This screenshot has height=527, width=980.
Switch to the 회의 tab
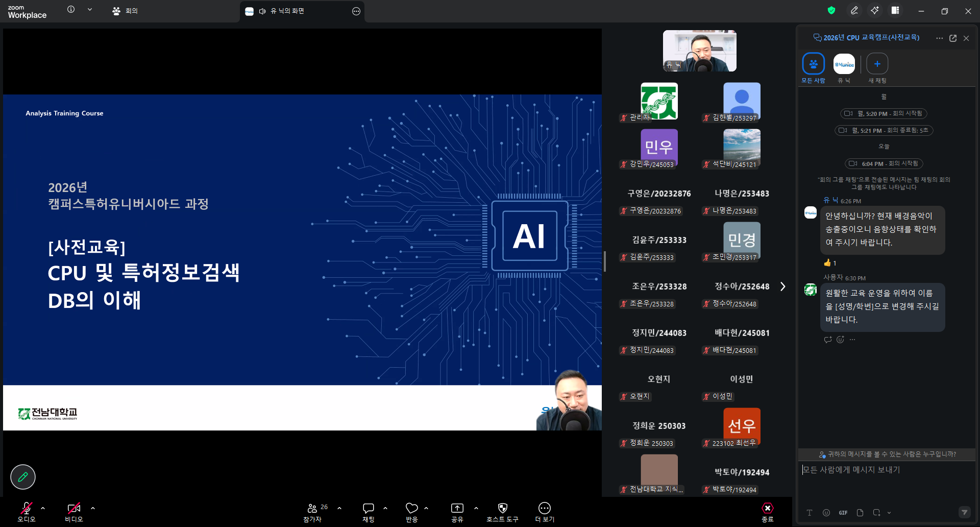tap(126, 11)
